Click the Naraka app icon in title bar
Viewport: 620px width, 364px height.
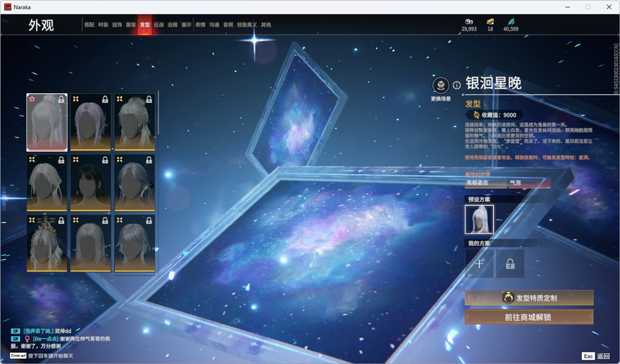point(8,7)
